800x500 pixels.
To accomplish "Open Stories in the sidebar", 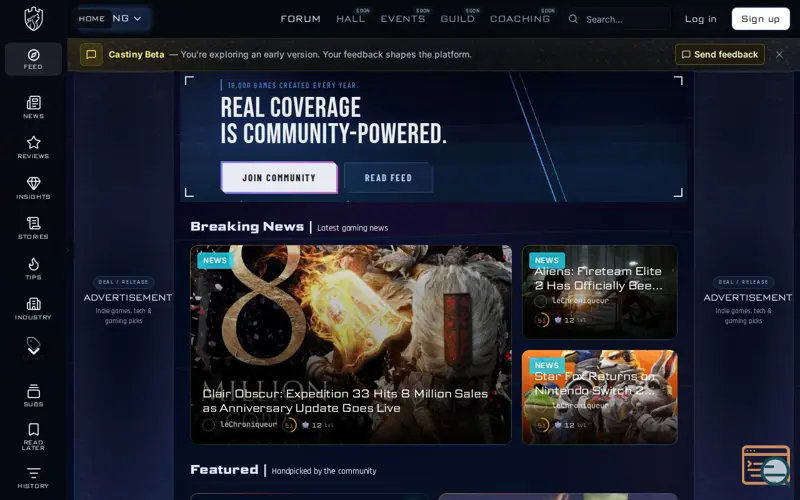I will (33, 228).
